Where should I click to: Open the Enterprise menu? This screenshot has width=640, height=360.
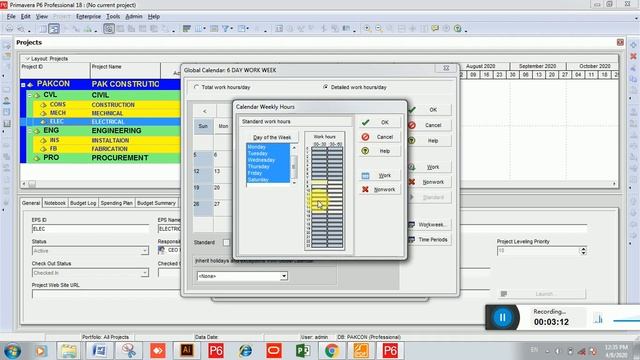[88, 17]
